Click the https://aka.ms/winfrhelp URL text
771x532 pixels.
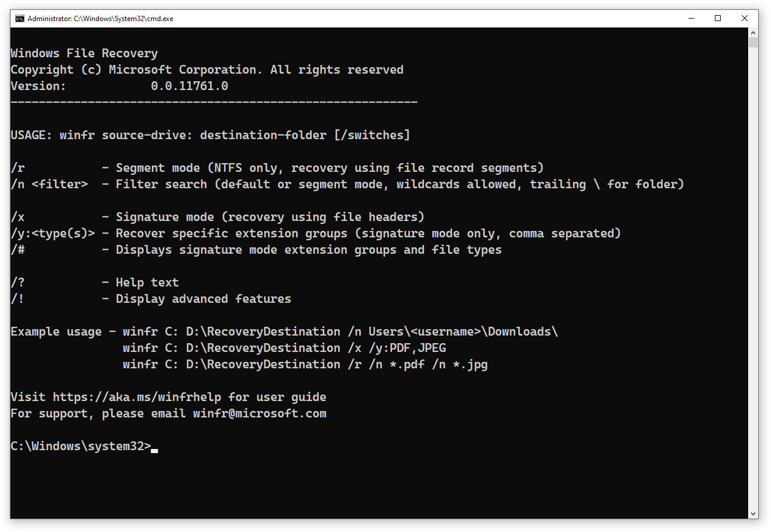click(x=137, y=397)
